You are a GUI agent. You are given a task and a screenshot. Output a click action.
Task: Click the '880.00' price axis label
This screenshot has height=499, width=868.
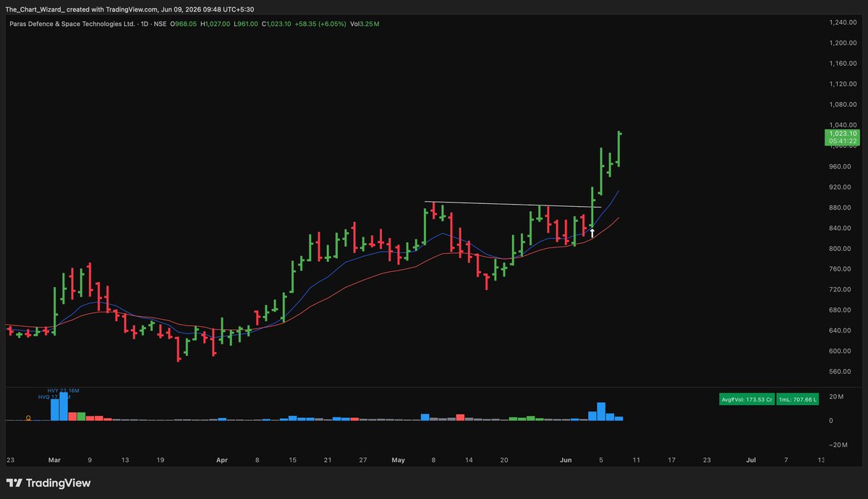tap(839, 208)
